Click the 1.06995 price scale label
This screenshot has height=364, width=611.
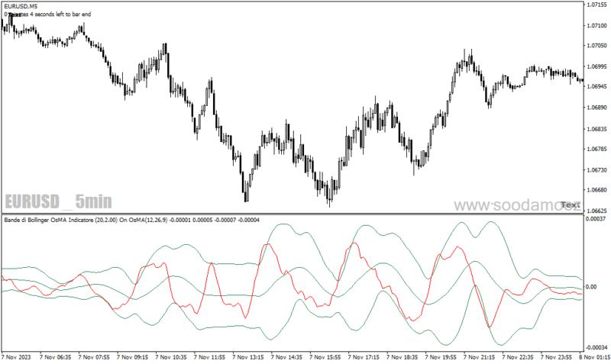click(597, 66)
